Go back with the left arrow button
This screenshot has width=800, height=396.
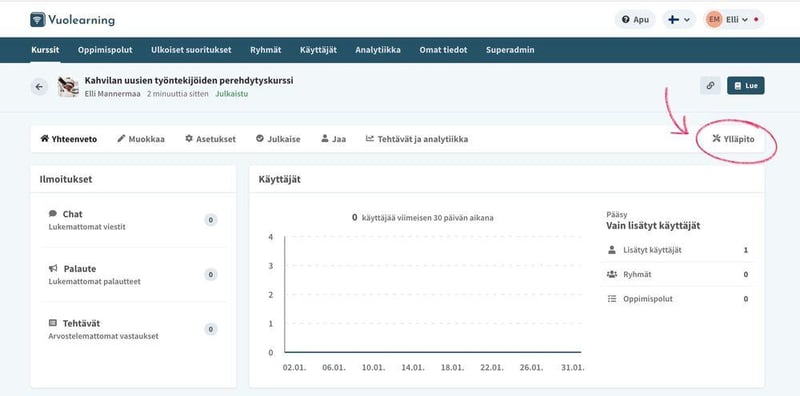tap(39, 87)
